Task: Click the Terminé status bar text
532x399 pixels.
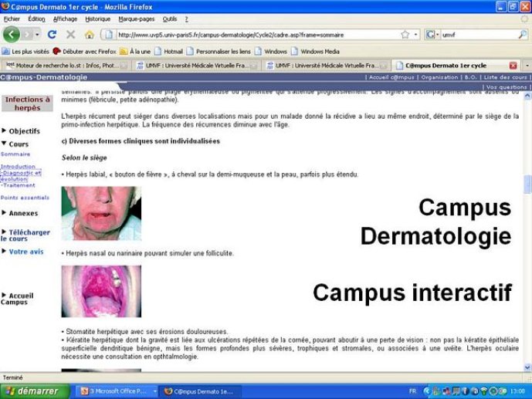Action: tap(13, 377)
